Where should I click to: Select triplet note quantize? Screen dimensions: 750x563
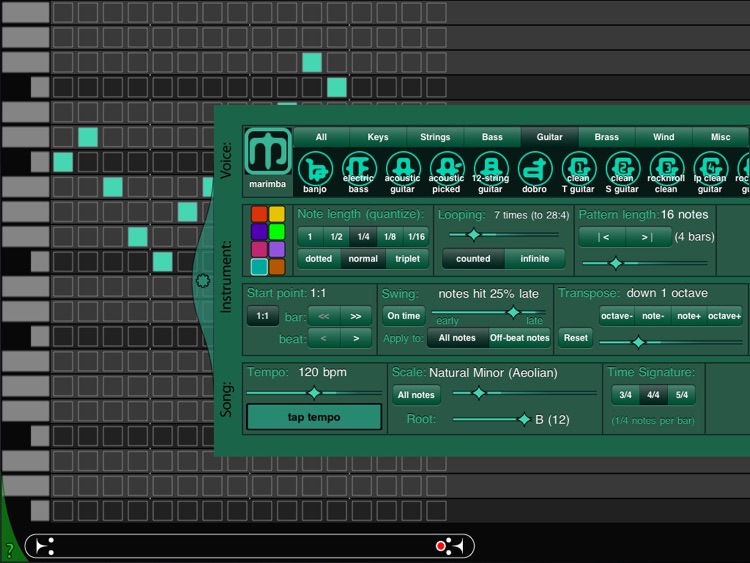408,259
